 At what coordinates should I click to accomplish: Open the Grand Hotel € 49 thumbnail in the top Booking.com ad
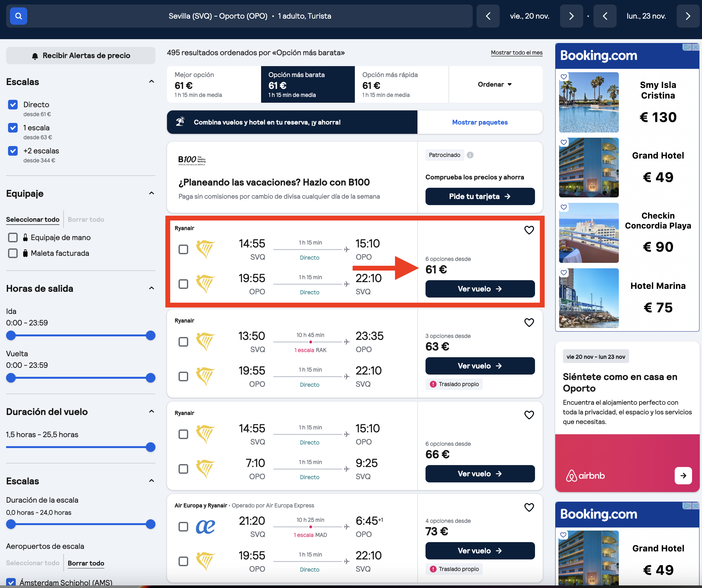point(589,167)
